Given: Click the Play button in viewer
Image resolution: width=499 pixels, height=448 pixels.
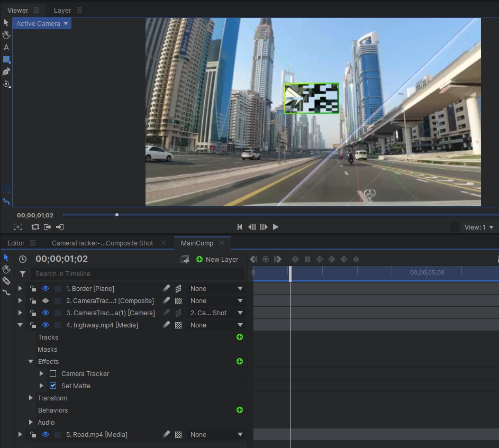Looking at the screenshot, I should (275, 227).
